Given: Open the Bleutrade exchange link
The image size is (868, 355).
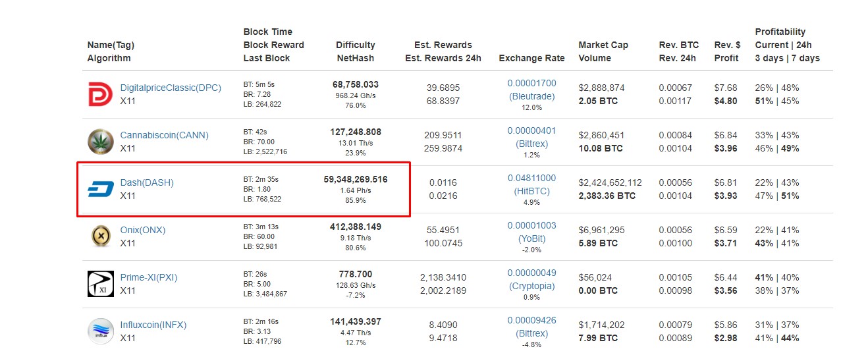Looking at the screenshot, I should (x=531, y=96).
